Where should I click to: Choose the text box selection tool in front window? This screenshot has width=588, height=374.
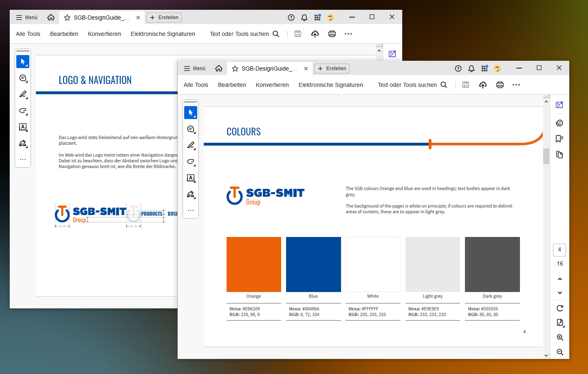191,178
